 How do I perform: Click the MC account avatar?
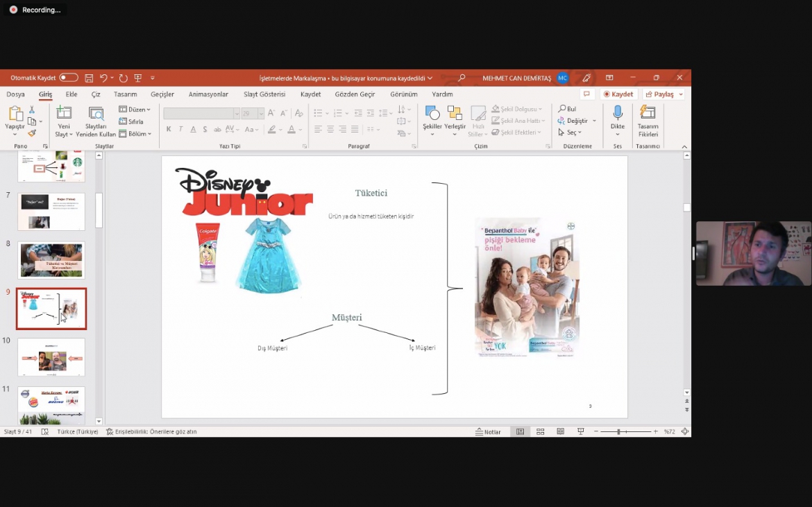click(x=562, y=78)
